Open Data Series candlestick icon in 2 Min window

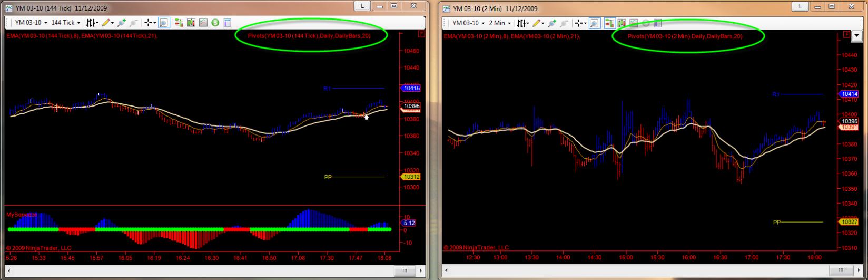[x=622, y=23]
